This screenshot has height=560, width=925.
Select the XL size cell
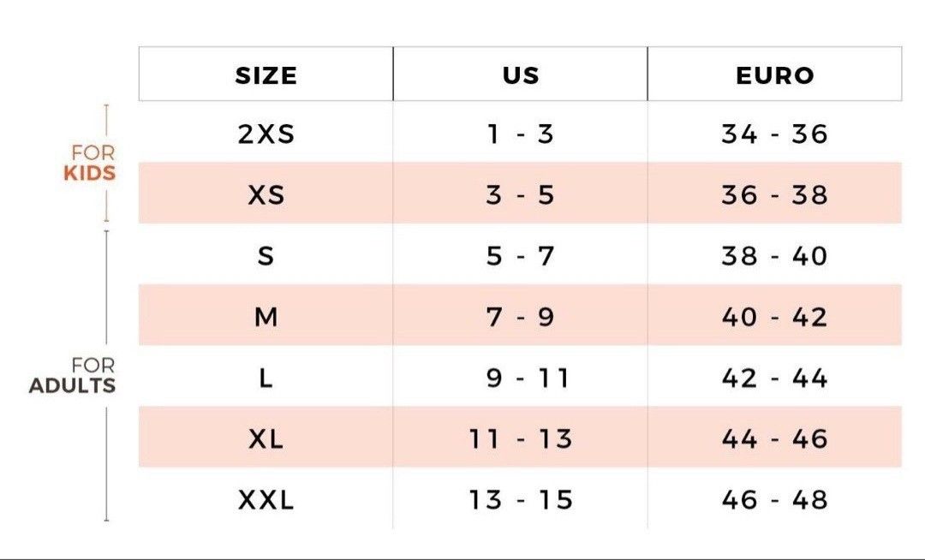coord(266,439)
